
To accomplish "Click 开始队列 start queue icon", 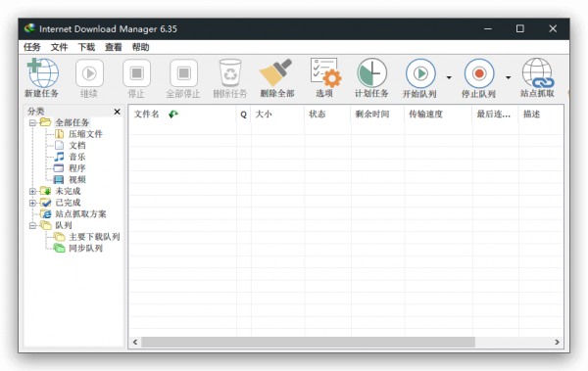I will (x=420, y=73).
